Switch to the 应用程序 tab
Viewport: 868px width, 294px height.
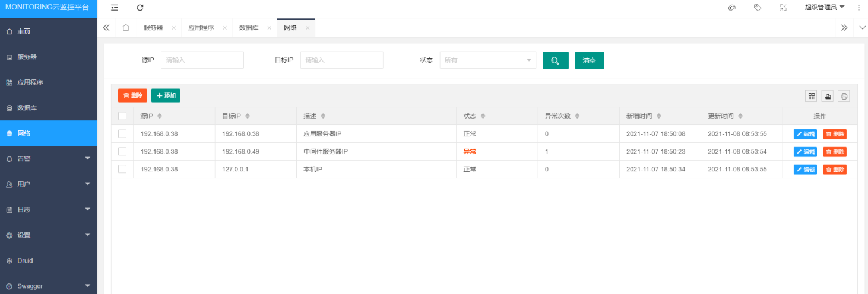coord(201,28)
